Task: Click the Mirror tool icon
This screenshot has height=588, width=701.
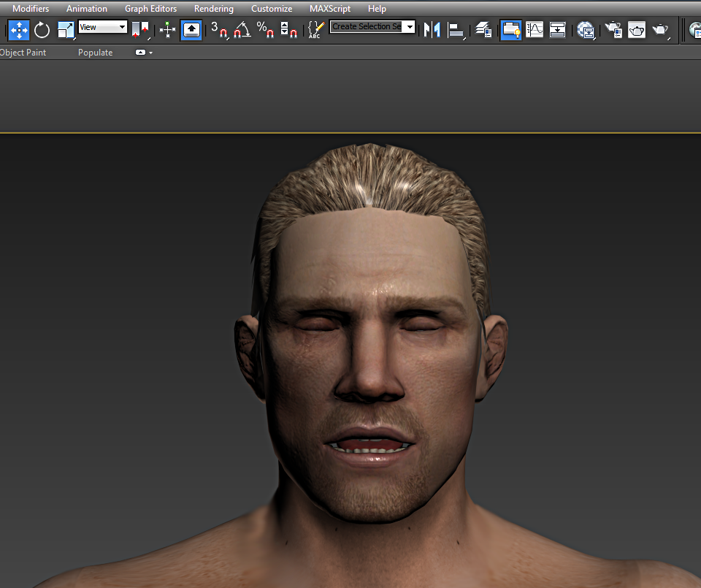Action: pyautogui.click(x=432, y=30)
